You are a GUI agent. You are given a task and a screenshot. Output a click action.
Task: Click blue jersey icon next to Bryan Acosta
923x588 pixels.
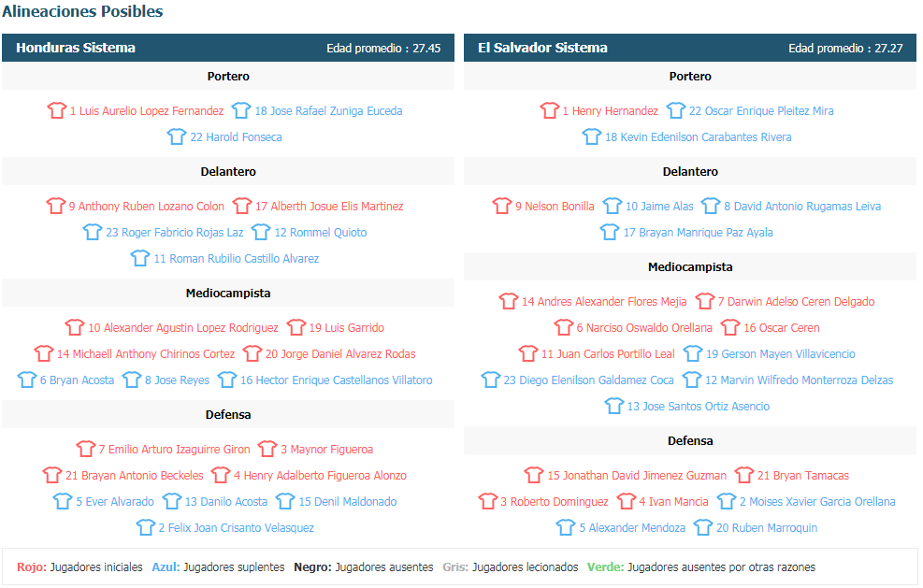tap(27, 380)
